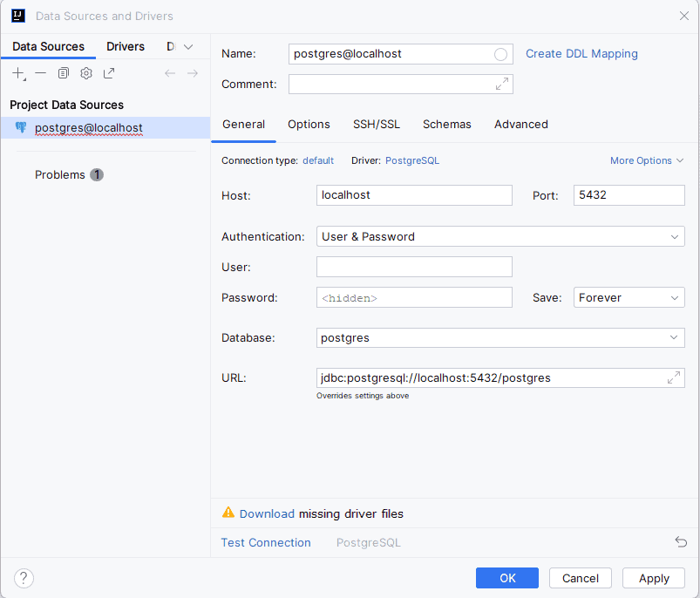Click the OK button
Screen dimensions: 700x598
tap(507, 578)
